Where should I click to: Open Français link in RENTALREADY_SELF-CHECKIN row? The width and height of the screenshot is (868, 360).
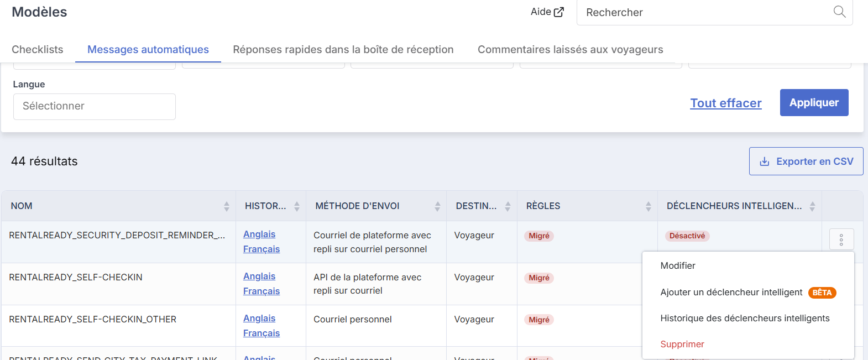click(262, 291)
